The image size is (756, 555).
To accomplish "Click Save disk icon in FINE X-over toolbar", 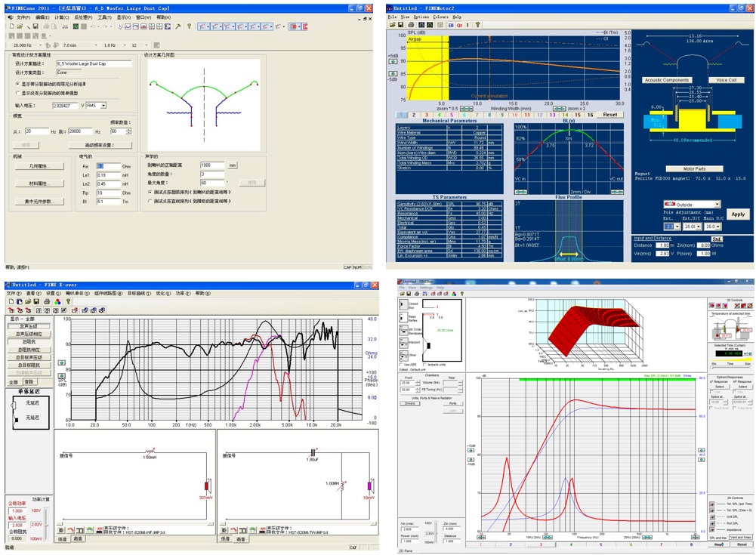I will [x=36, y=301].
